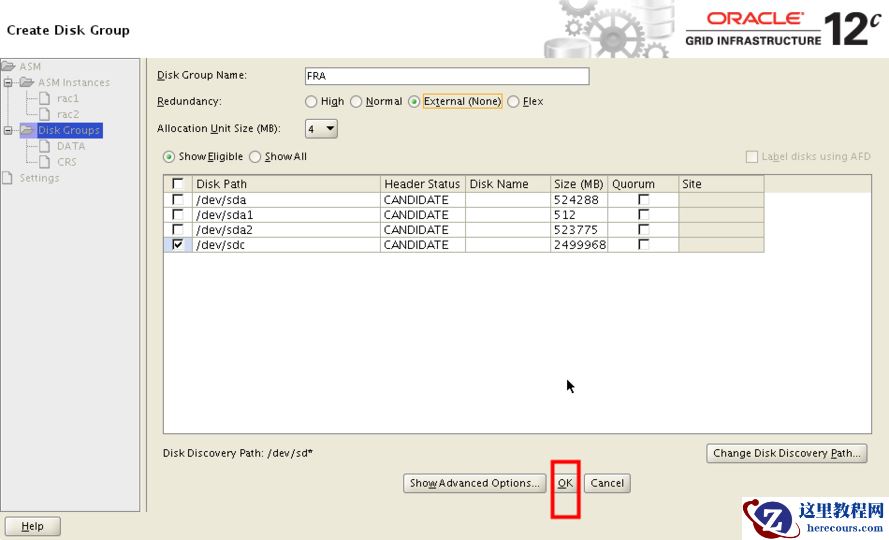Click the Header Status column header
This screenshot has width=889, height=540.
pyautogui.click(x=422, y=184)
